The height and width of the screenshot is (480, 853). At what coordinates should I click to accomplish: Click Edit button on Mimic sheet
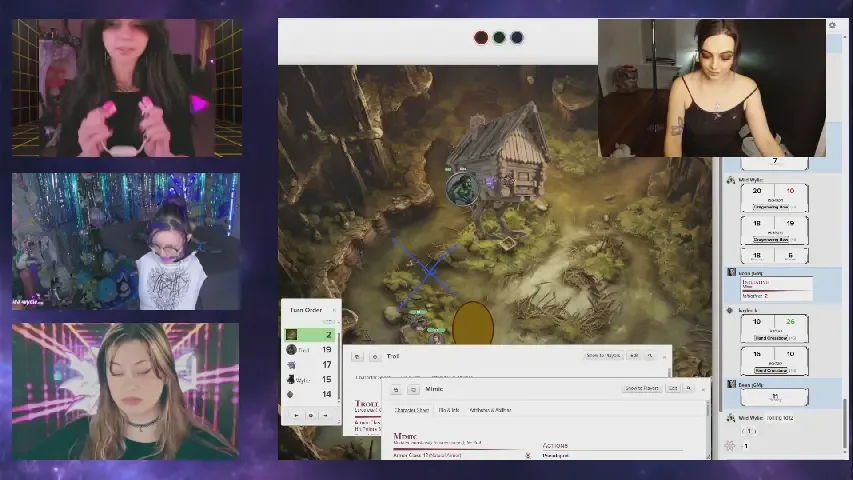[673, 388]
